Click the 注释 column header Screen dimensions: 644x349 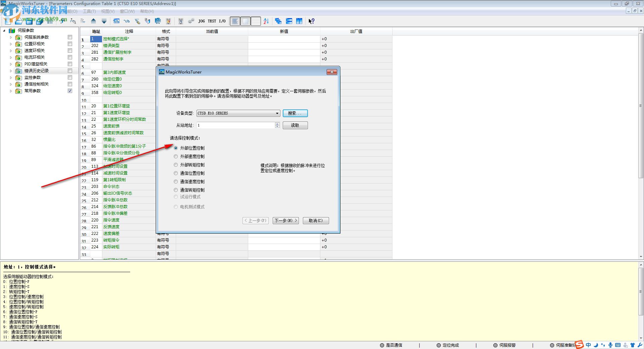(129, 32)
